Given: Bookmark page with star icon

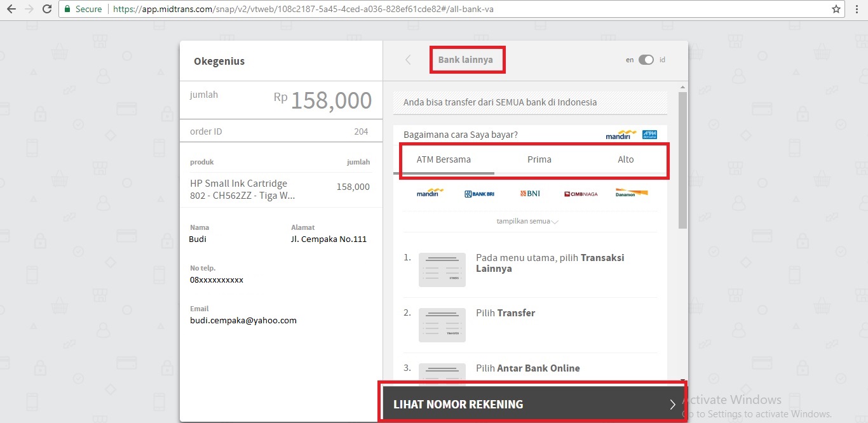Looking at the screenshot, I should (836, 10).
